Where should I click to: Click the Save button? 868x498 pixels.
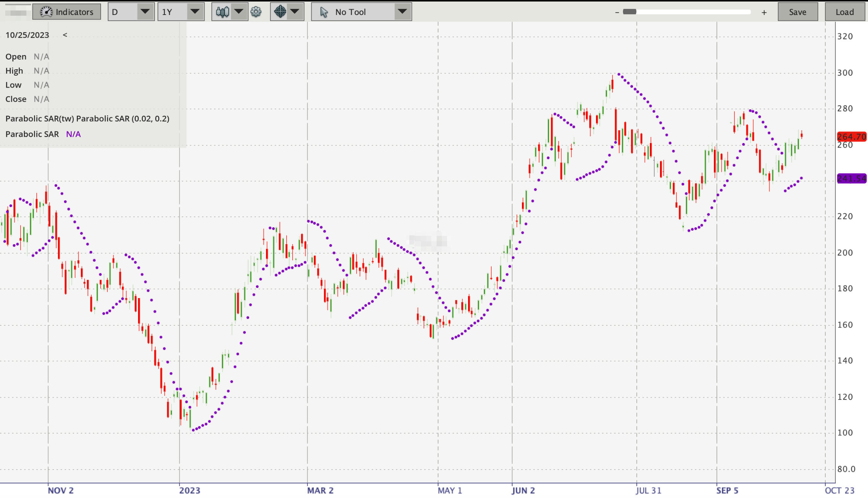798,12
